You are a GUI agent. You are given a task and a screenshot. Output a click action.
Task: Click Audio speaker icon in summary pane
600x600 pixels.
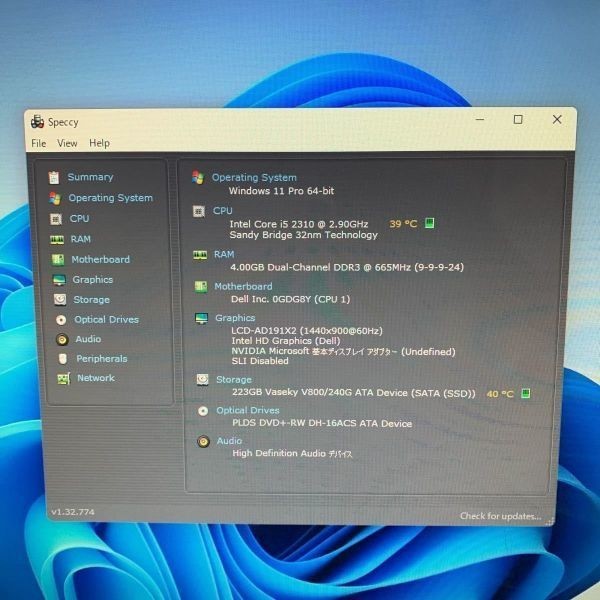coord(204,442)
